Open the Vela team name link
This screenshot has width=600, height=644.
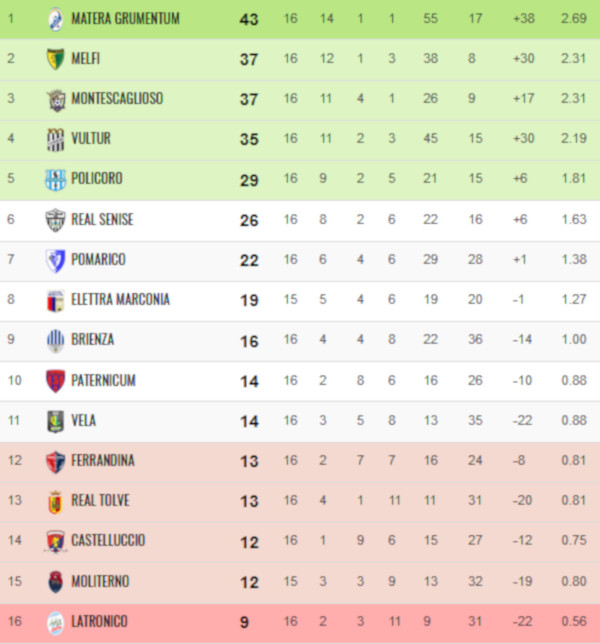(84, 421)
